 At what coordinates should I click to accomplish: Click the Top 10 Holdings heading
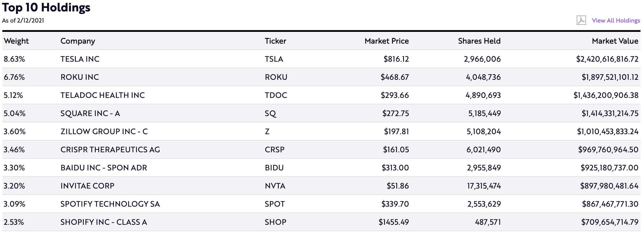[x=46, y=7]
